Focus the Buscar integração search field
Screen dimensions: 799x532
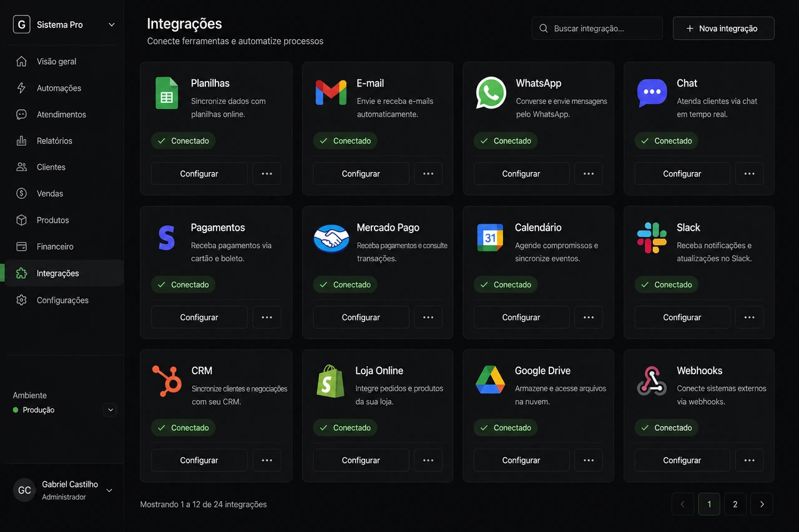click(597, 28)
